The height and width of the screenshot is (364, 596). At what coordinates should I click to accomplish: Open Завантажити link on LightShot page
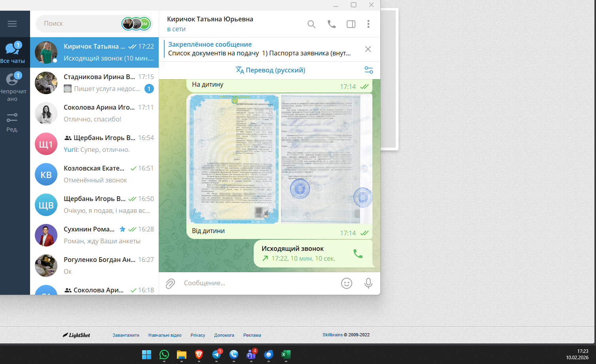(x=126, y=335)
